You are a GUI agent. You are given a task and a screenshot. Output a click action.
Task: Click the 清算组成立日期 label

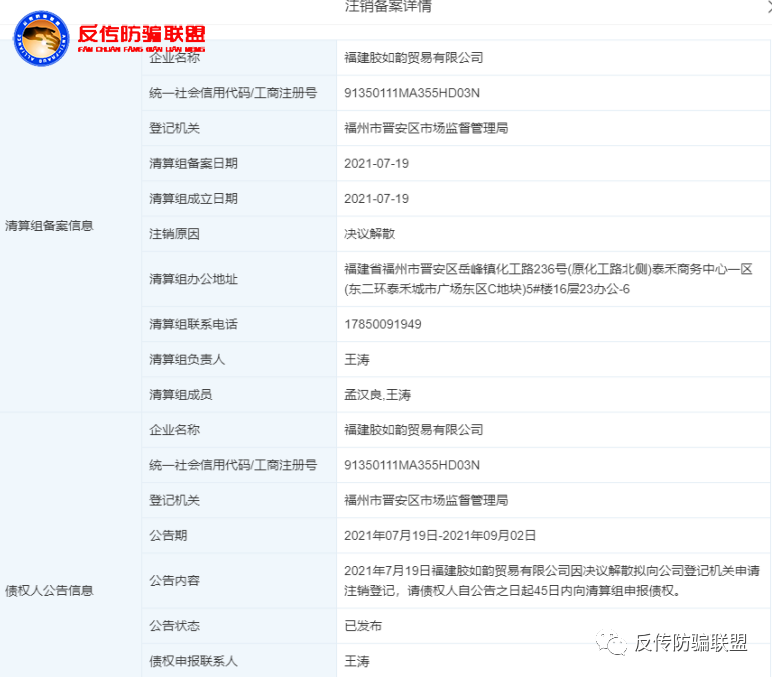point(193,199)
